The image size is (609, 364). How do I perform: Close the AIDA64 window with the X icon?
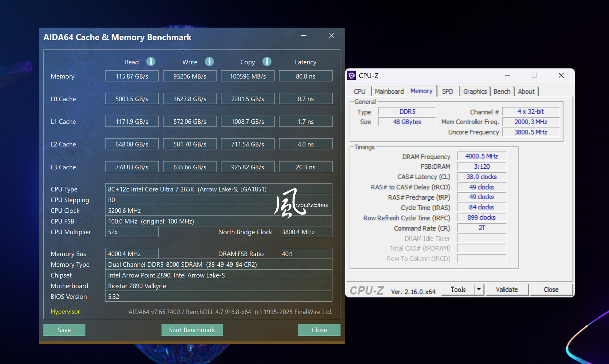[331, 36]
